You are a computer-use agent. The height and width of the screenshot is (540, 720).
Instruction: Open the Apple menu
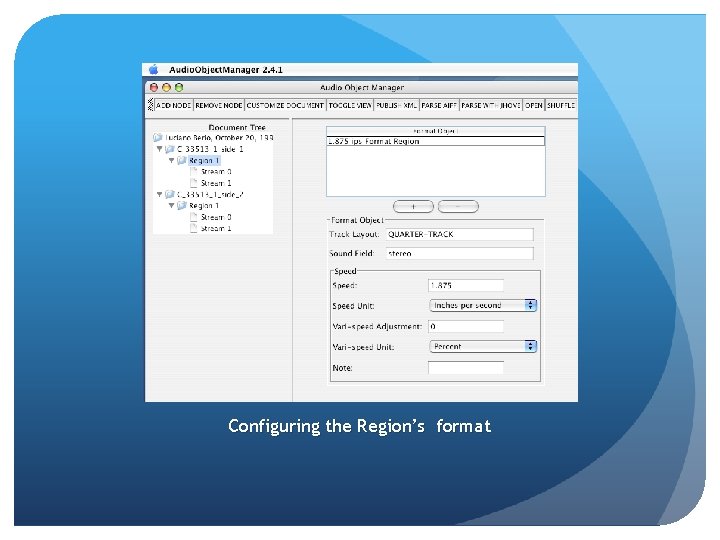(x=153, y=69)
